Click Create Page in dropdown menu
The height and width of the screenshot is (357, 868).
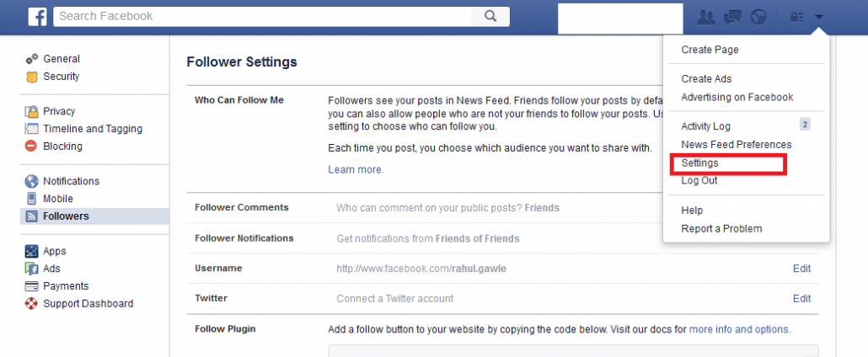point(710,50)
